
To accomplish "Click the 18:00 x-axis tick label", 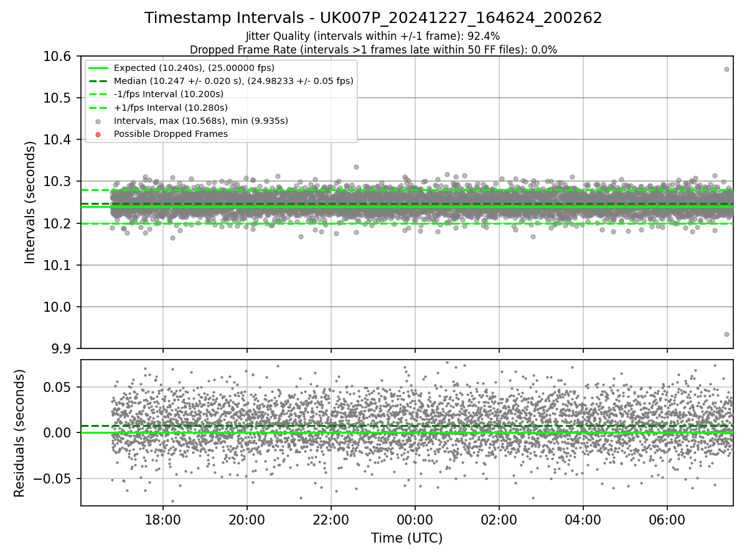I will (163, 519).
